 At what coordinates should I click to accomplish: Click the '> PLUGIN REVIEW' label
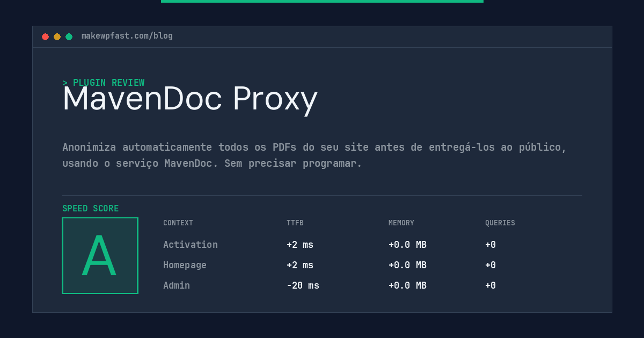pyautogui.click(x=104, y=83)
